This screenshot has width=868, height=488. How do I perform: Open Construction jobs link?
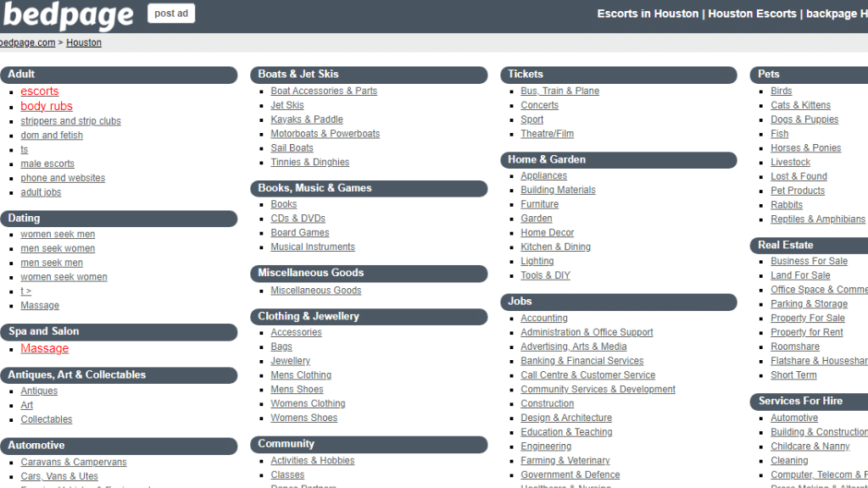(x=547, y=404)
